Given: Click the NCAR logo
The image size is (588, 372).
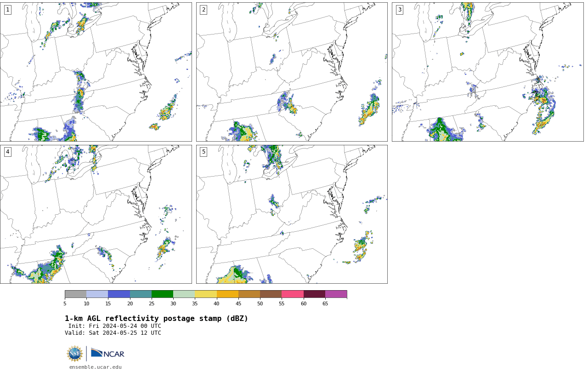Looking at the screenshot, I should click(x=107, y=353).
